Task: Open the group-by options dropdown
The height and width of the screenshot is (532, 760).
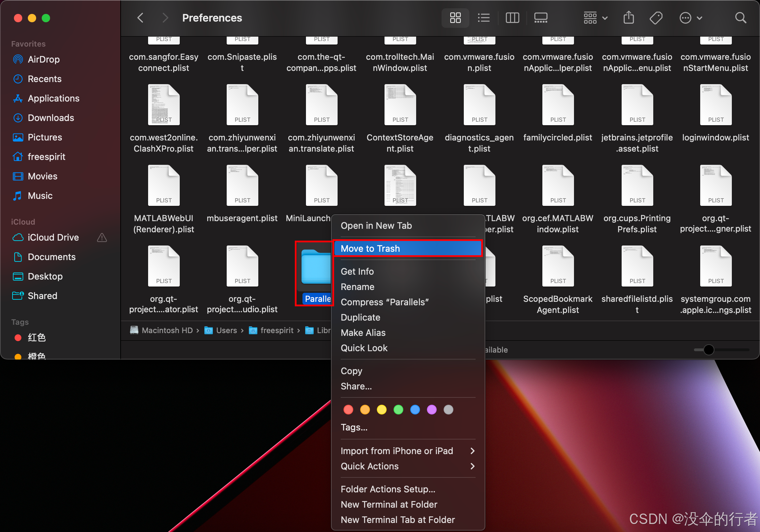Action: pyautogui.click(x=595, y=18)
